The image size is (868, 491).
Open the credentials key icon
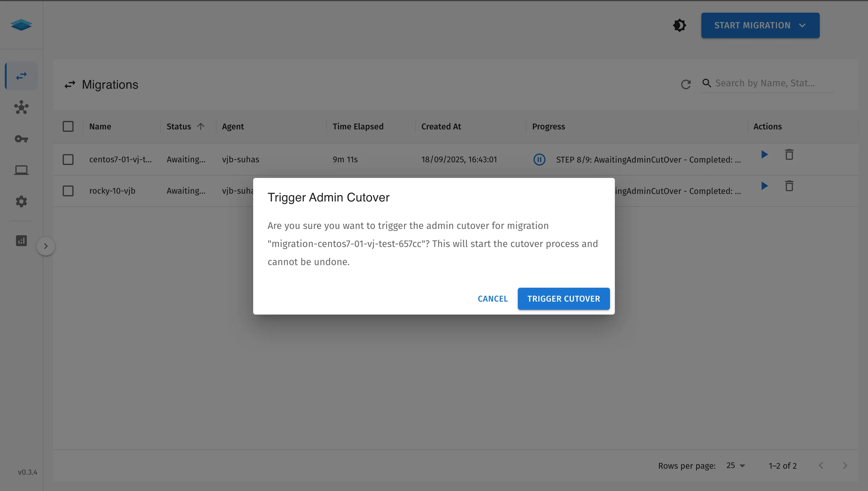pos(21,139)
